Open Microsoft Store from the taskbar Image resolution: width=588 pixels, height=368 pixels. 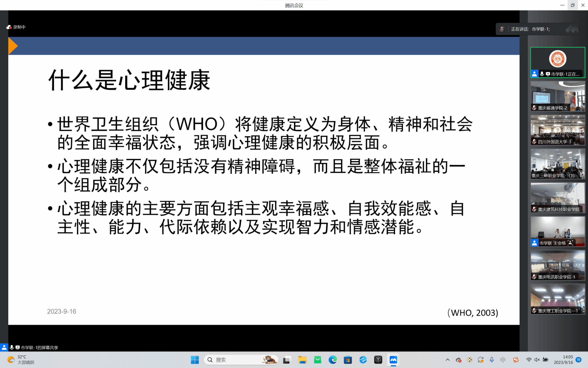348,360
